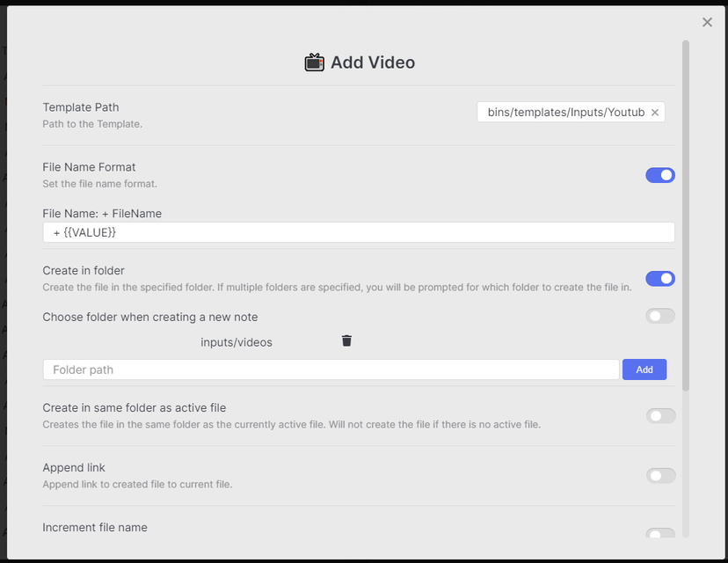Image resolution: width=728 pixels, height=563 pixels.
Task: Click the Append link setting label
Action: 74,468
